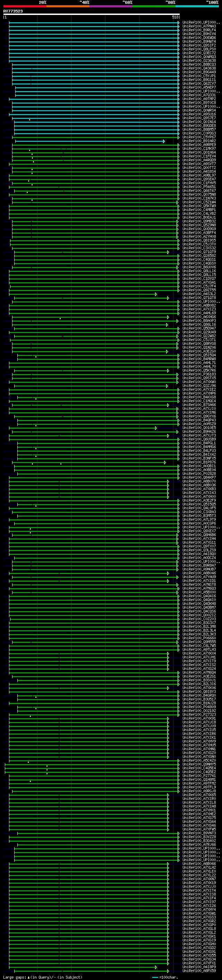Open hit UniRef100_A7PNA3
The image size is (222, 980).
pyautogui.click(x=199, y=27)
